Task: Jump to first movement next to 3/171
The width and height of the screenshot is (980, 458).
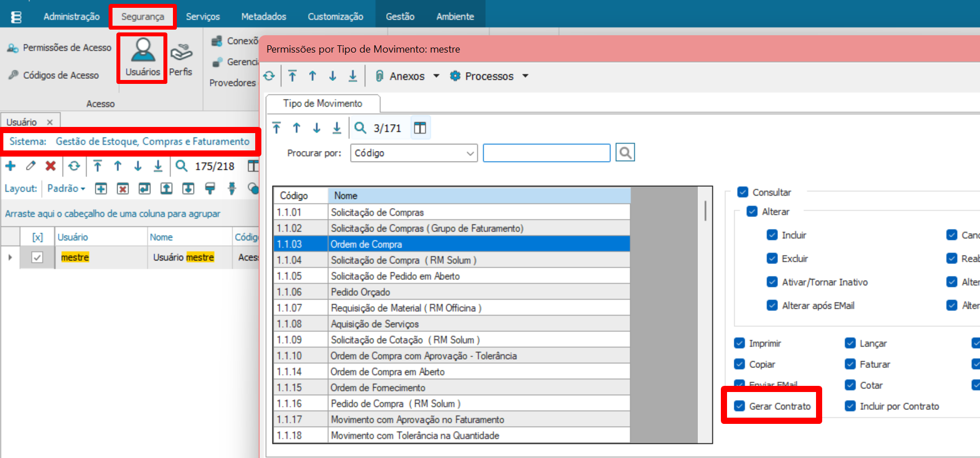Action: (x=276, y=128)
